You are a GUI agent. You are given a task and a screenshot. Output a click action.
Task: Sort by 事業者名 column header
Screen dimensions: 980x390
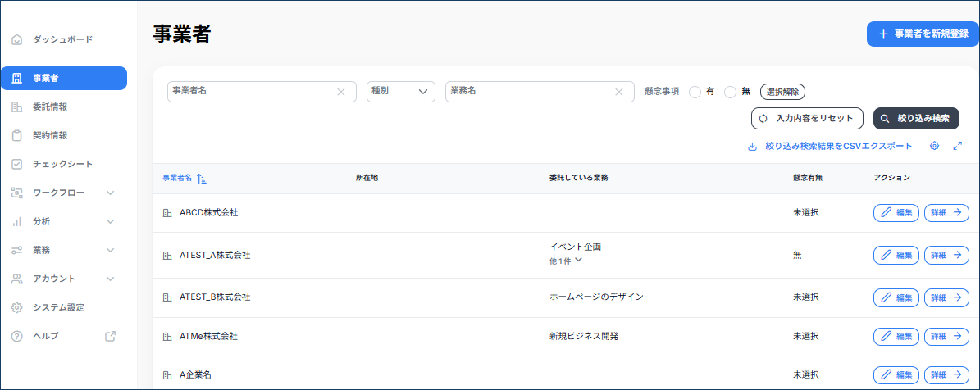click(x=177, y=178)
